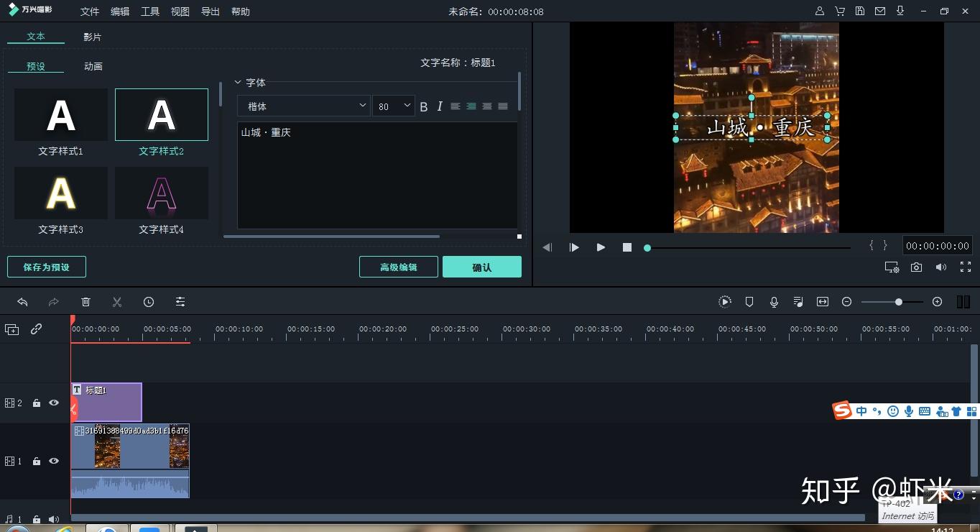Image resolution: width=980 pixels, height=532 pixels.
Task: Click the 高级编辑 button
Action: [399, 267]
